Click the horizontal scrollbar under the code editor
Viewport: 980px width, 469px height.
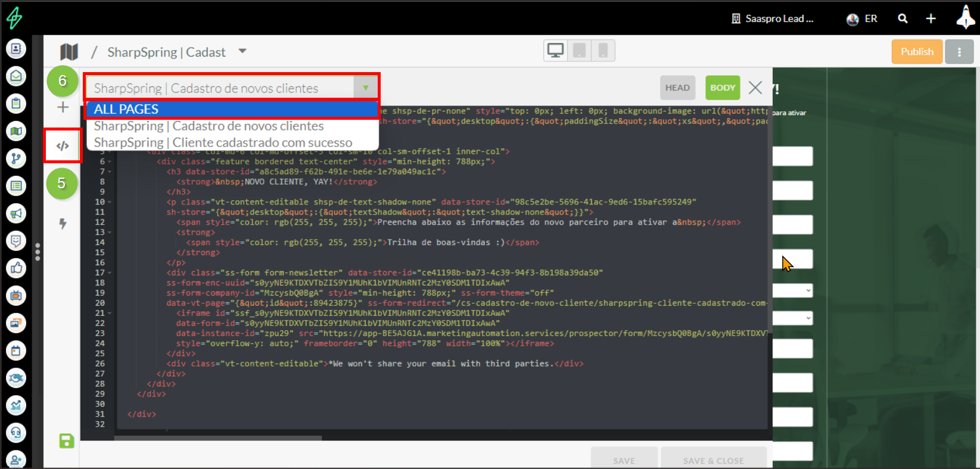(x=218, y=438)
